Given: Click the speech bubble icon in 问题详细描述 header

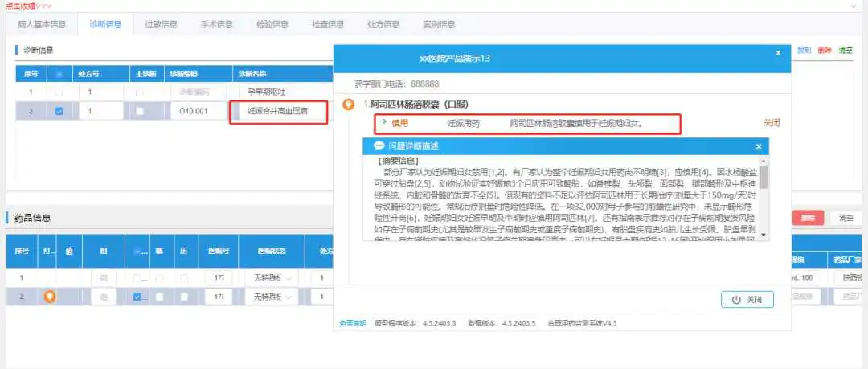Looking at the screenshot, I should coord(379,146).
